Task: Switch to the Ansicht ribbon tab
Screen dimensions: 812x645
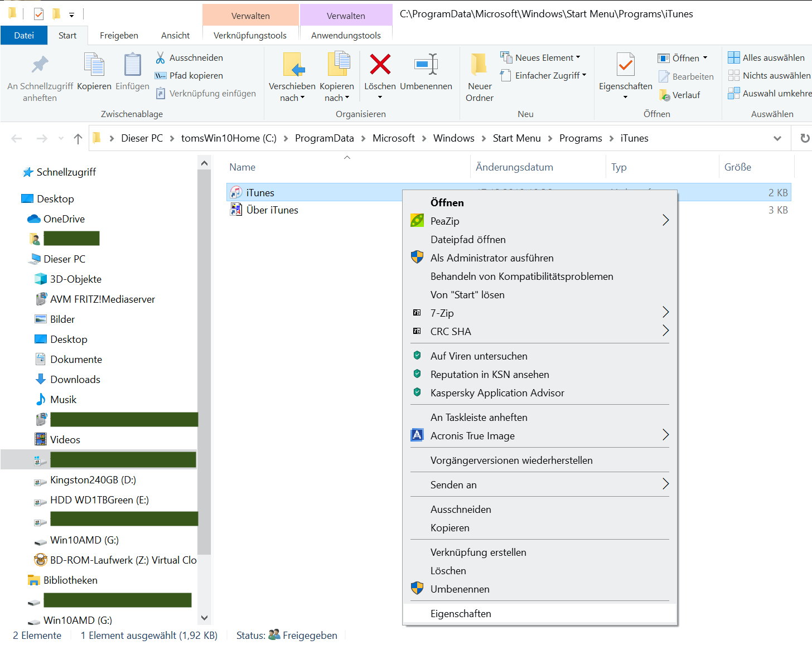Action: tap(175, 35)
